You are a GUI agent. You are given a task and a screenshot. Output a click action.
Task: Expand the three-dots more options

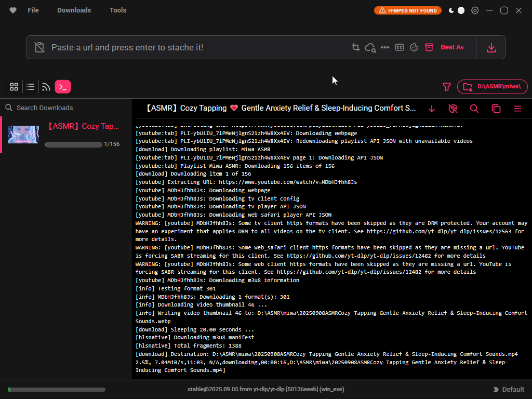[x=385, y=47]
